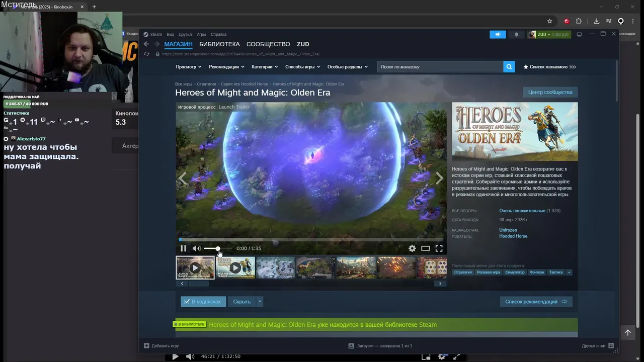
Task: Open Chrome downloads icon
Action: tap(597, 21)
